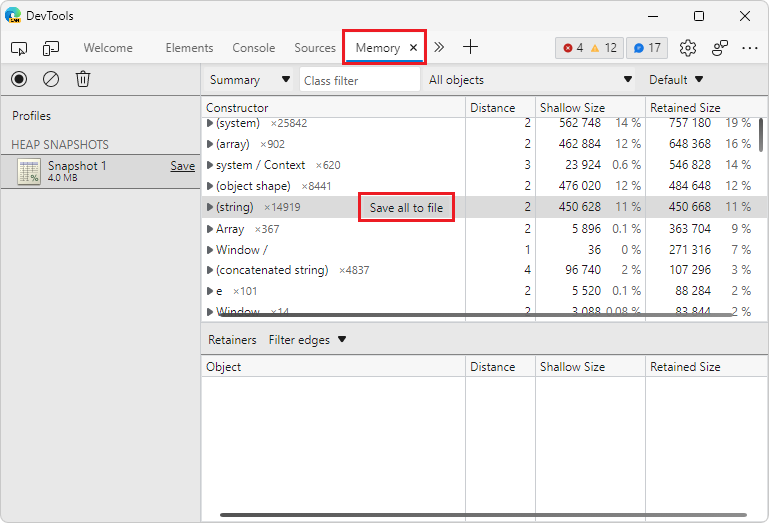The width and height of the screenshot is (769, 523).
Task: Click shallow size 476 020 cell
Action: [580, 186]
